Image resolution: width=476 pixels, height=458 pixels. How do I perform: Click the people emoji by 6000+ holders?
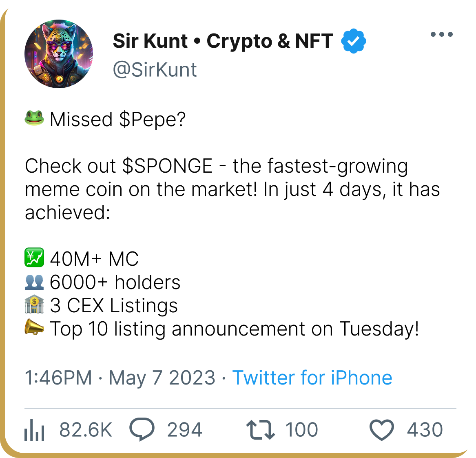pos(34,282)
